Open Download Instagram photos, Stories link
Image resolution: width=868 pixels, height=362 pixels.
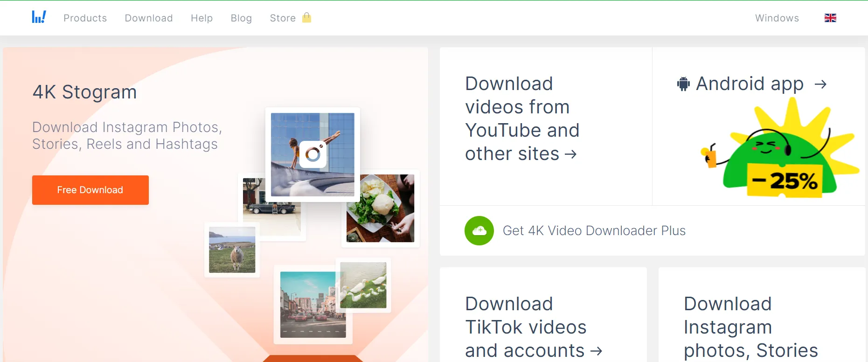pos(751,327)
